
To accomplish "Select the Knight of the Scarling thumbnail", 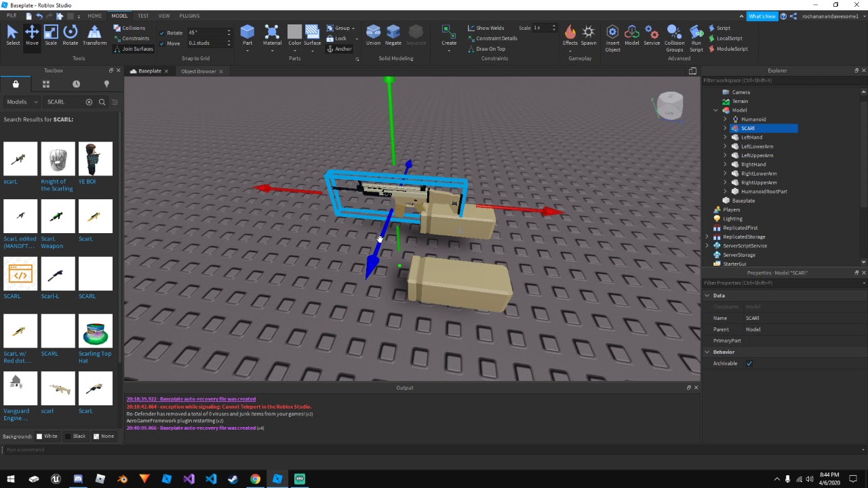I will tap(58, 159).
